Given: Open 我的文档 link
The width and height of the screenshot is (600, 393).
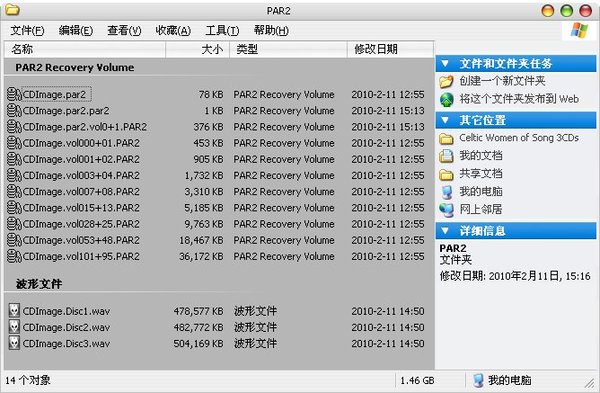Looking at the screenshot, I should [481, 156].
